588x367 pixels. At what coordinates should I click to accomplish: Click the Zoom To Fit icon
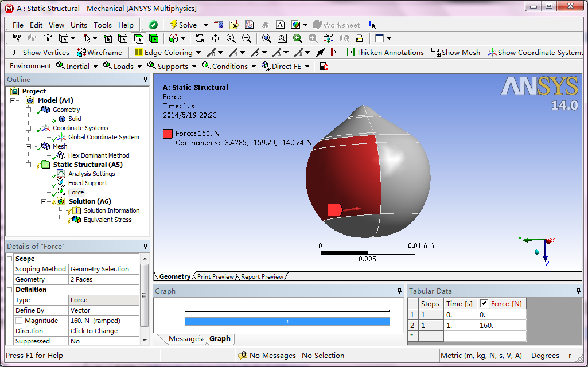(267, 38)
